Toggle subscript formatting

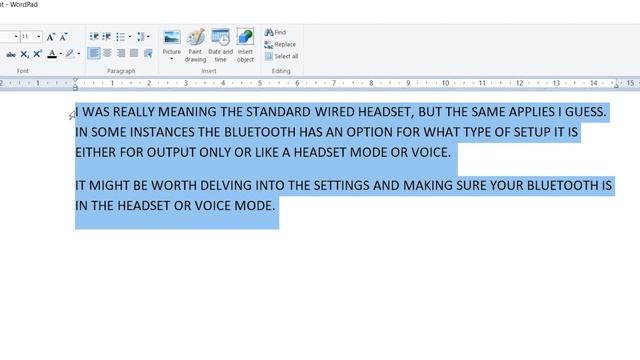[24, 54]
